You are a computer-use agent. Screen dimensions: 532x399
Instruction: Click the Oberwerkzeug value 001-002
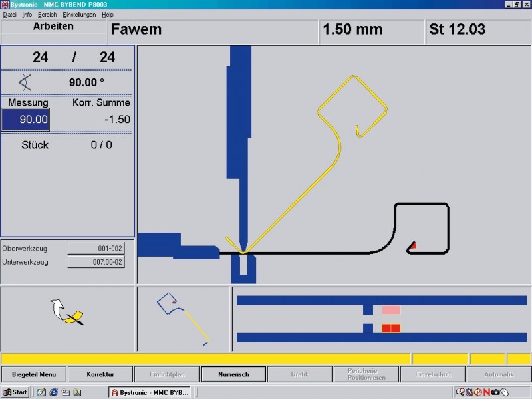[x=96, y=248]
